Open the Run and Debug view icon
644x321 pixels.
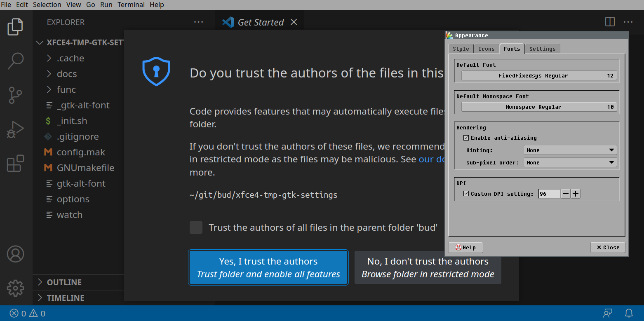click(x=15, y=130)
